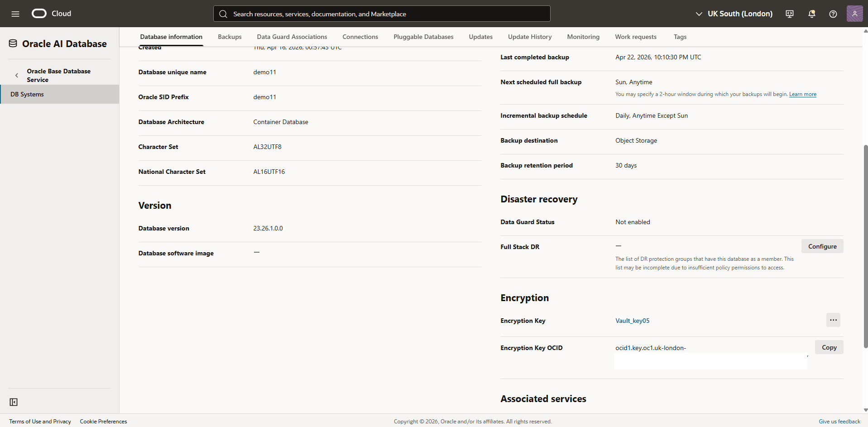Collapse the side navigation panel
The image size is (868, 427).
(14, 402)
